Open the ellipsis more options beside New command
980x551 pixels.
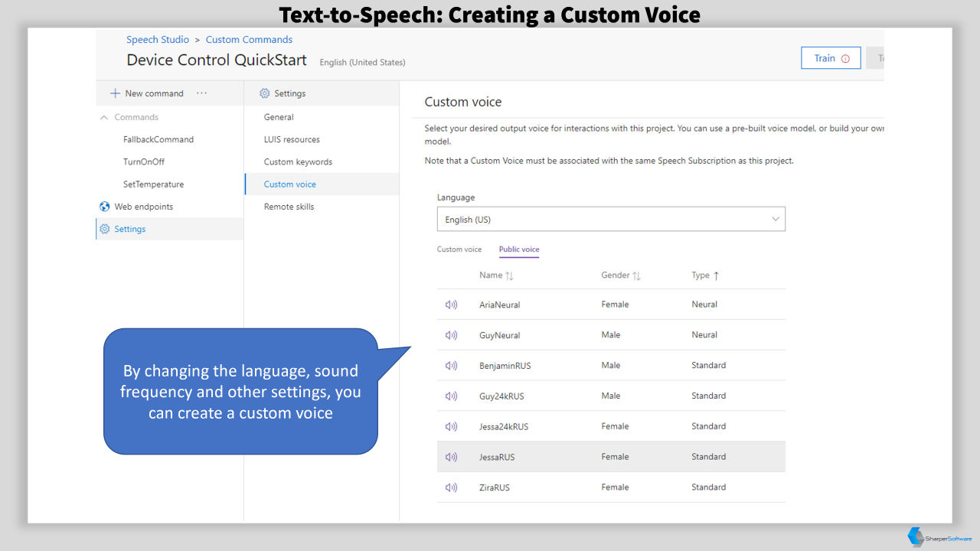click(x=201, y=93)
